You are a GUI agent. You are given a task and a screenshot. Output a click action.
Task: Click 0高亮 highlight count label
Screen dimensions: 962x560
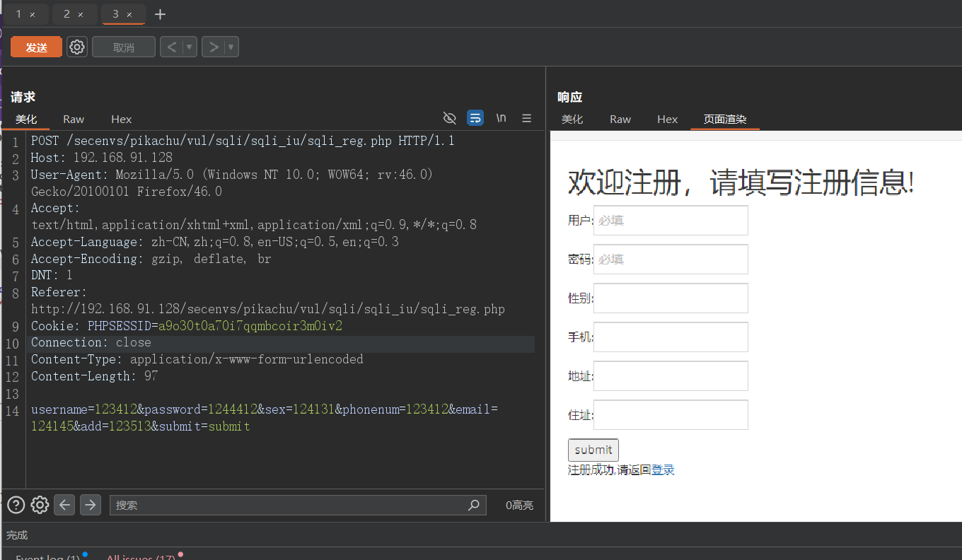[519, 506]
